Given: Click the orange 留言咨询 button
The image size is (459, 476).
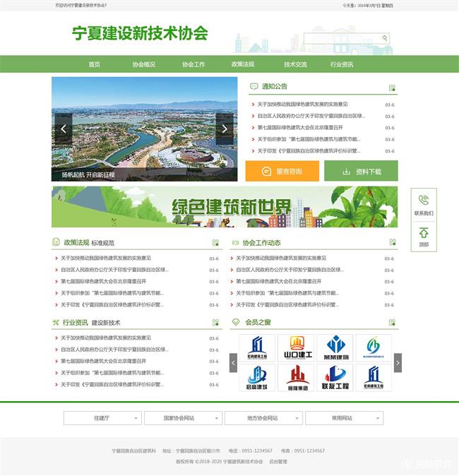Looking at the screenshot, I should tap(282, 171).
